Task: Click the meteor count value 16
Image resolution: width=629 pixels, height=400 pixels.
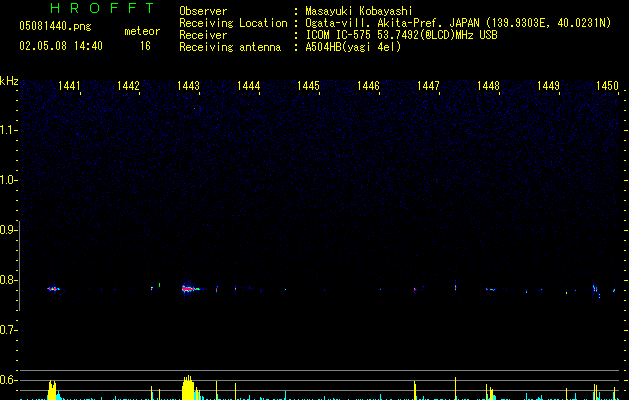Action: point(145,46)
